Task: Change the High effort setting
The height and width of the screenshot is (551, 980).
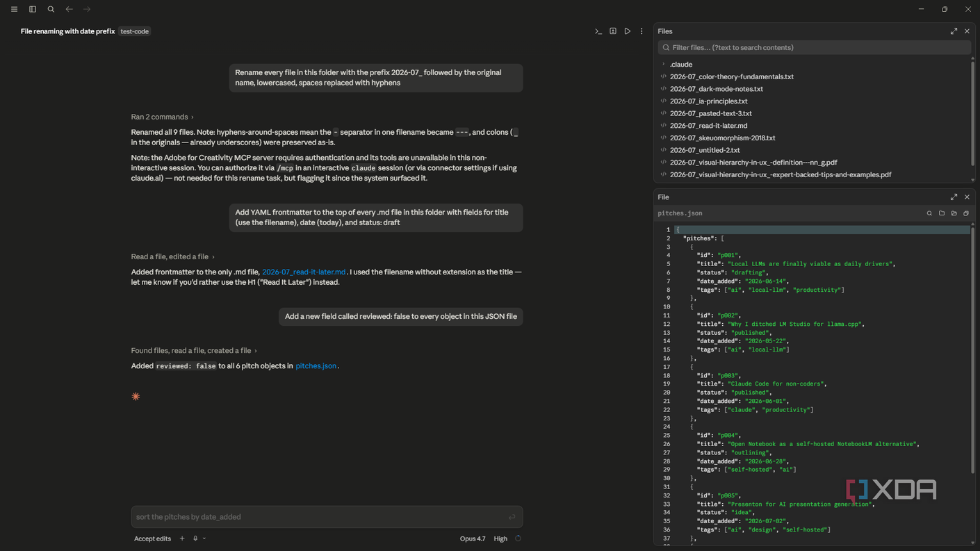Action: [500, 538]
